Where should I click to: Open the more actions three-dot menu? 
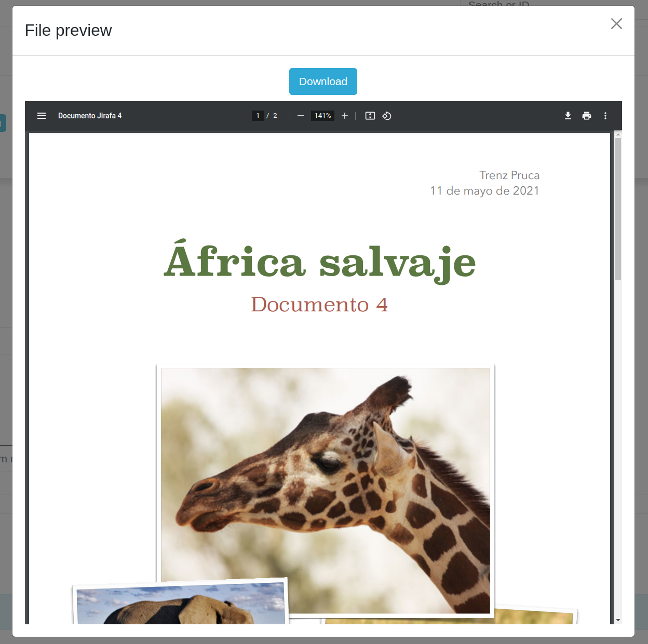(x=605, y=116)
